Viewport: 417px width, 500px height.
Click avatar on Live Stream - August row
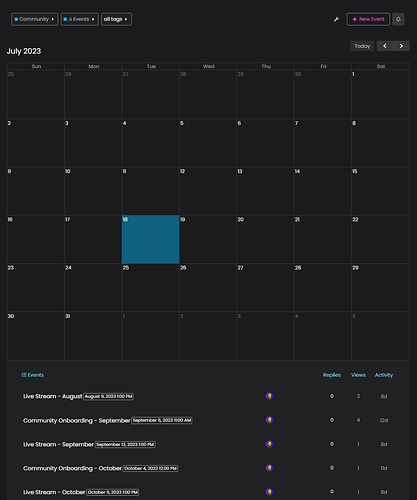[270, 396]
